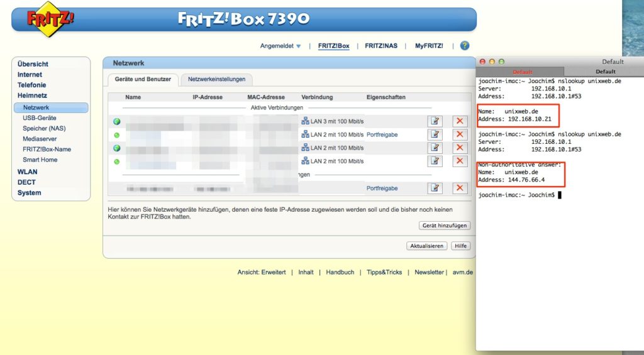Click the terminal prompt cursor line
Screen dimensions: 644x355
[x=519, y=195]
